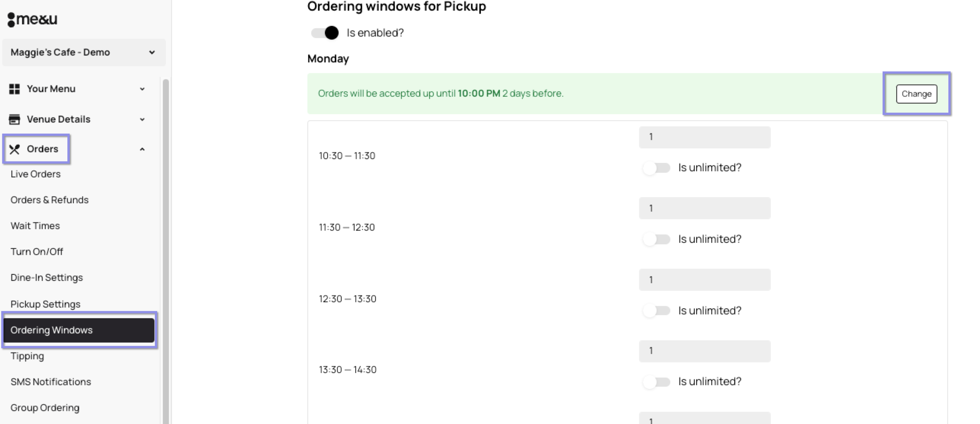Turn on Is unlimited? for the 12:30 to 13:30 slot

click(x=656, y=311)
